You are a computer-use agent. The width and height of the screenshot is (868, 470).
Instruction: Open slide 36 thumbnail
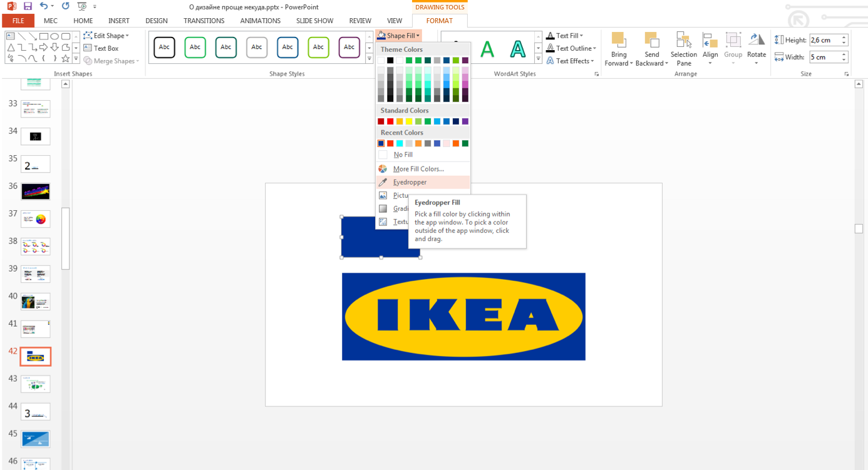(35, 192)
